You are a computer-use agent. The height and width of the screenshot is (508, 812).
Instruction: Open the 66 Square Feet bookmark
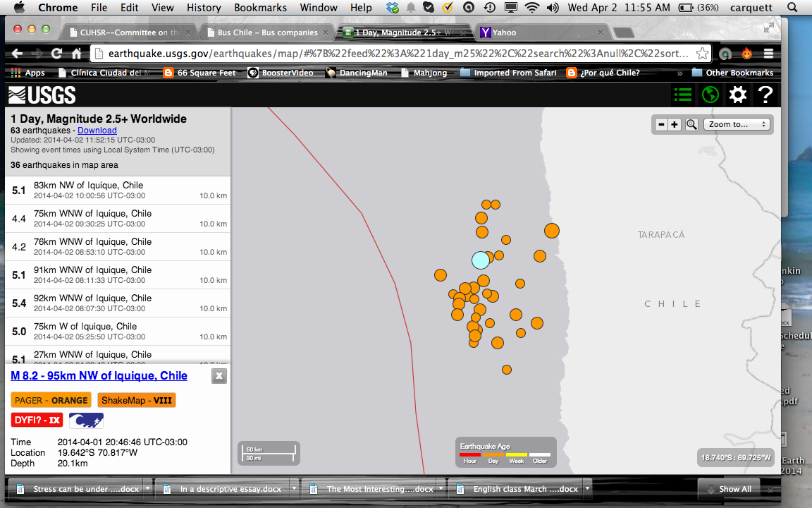coord(200,73)
